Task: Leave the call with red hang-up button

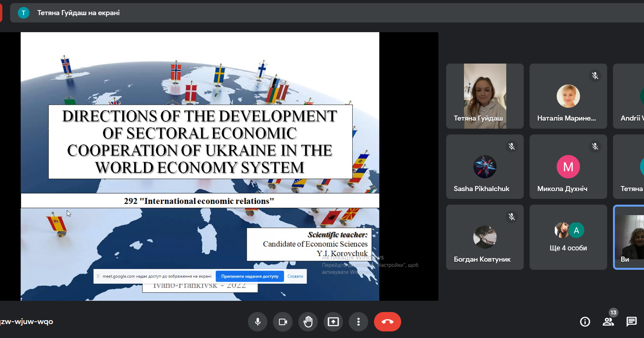Action: tap(387, 322)
